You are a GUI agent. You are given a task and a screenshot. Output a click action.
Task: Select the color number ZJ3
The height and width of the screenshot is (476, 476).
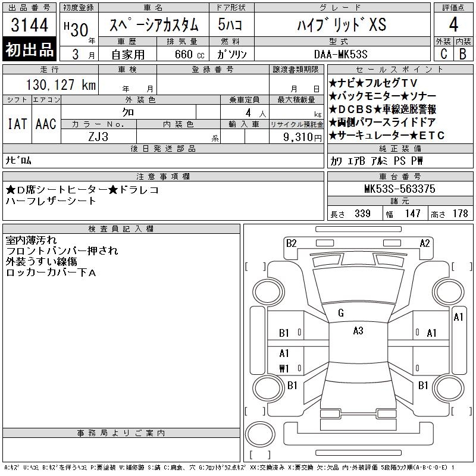coord(98,137)
